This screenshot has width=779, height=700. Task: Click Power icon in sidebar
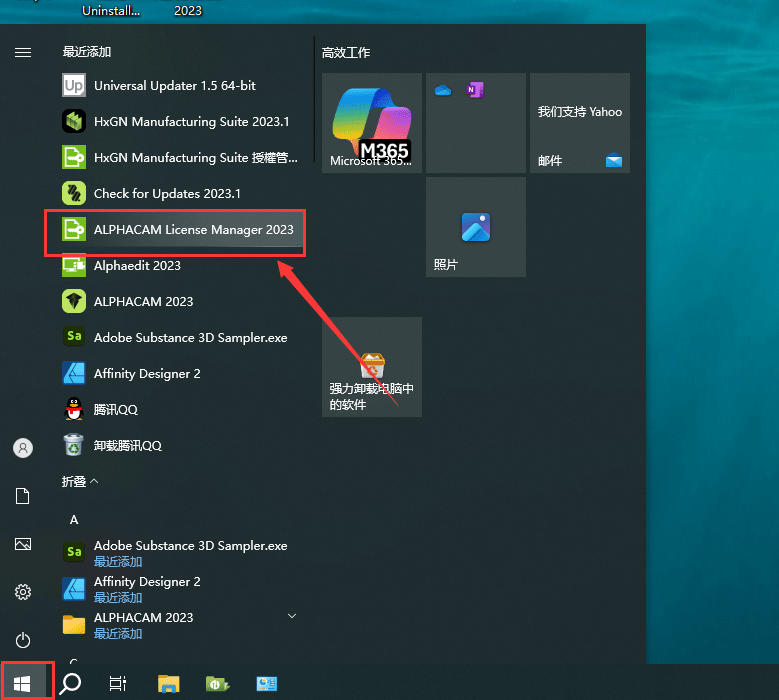(x=23, y=640)
